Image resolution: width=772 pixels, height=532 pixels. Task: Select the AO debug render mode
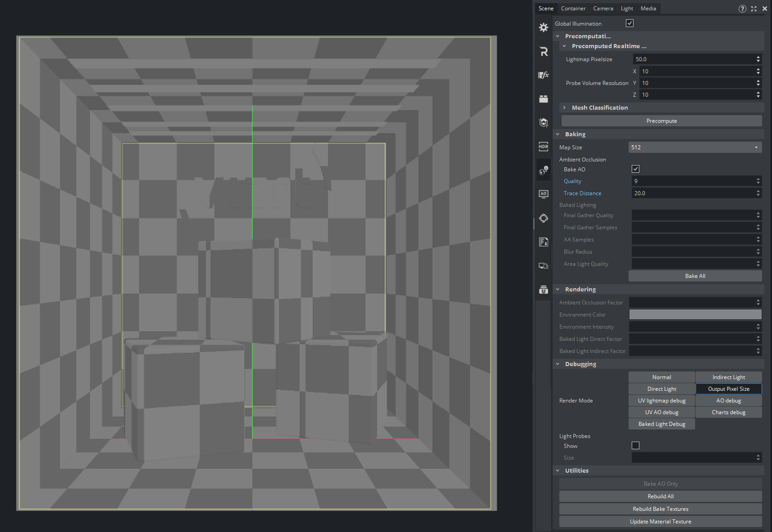click(728, 401)
